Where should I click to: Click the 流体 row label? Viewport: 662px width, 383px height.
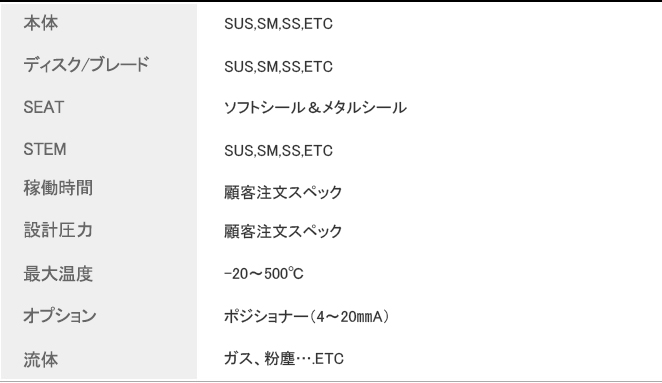click(41, 360)
